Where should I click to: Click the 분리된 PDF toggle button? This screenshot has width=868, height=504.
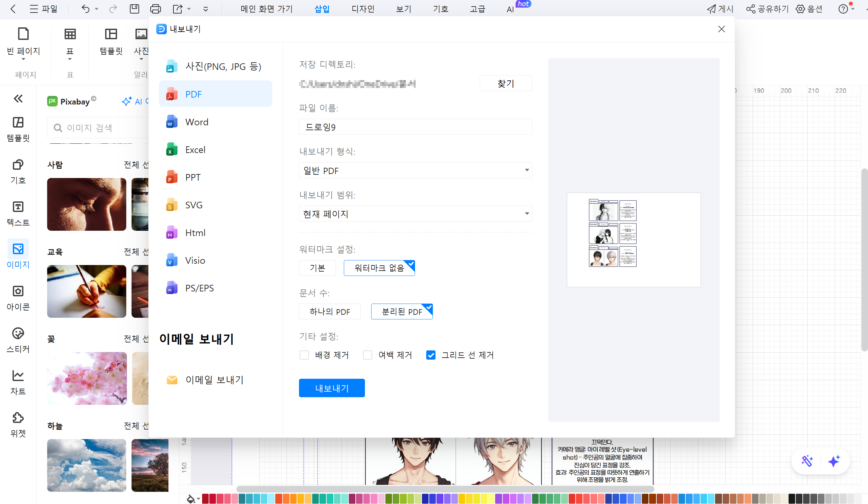coord(402,311)
